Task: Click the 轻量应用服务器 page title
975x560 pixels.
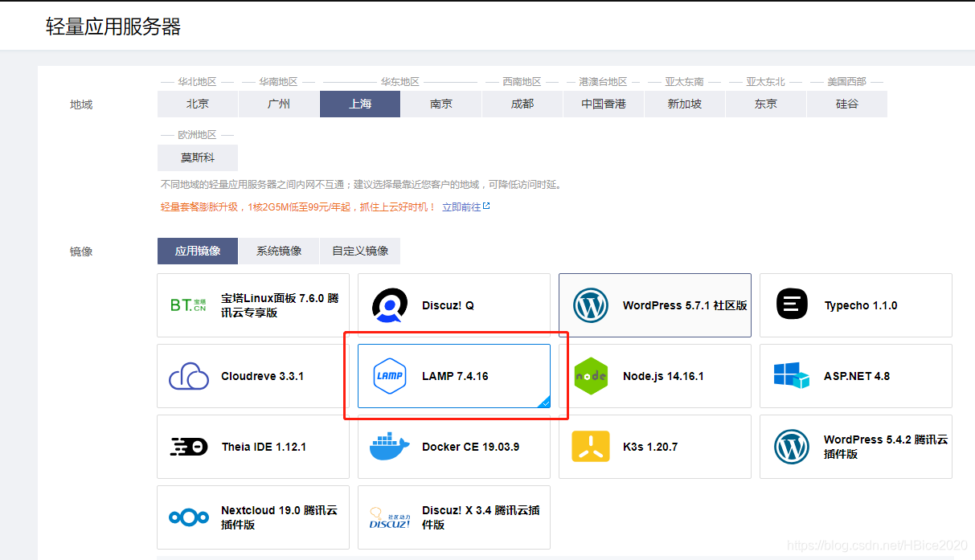Action: 113,27
